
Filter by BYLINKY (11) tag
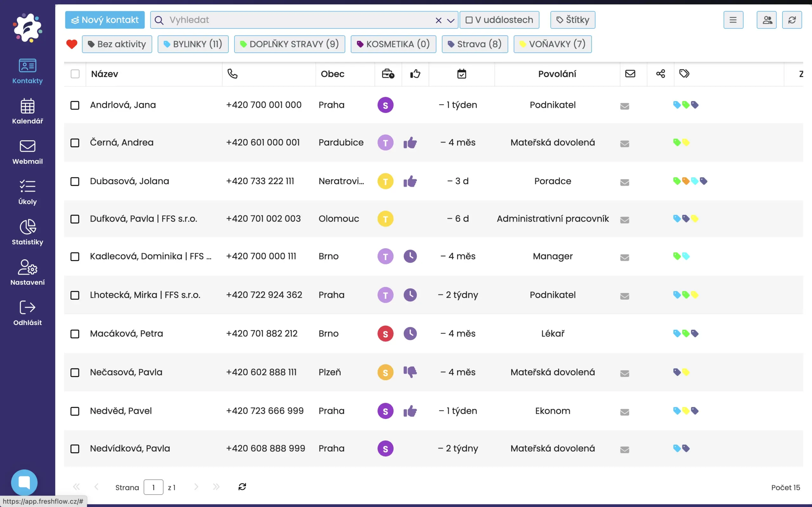tap(193, 44)
